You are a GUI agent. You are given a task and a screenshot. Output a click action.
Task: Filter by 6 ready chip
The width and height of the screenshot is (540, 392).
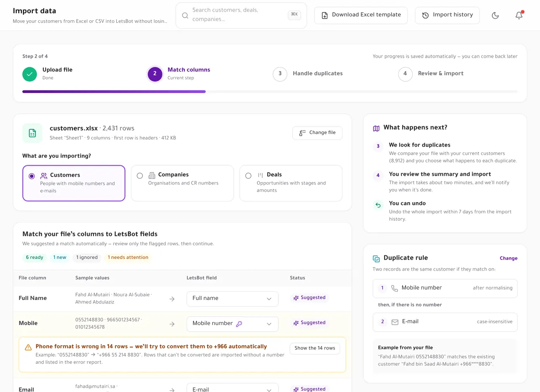pyautogui.click(x=35, y=258)
